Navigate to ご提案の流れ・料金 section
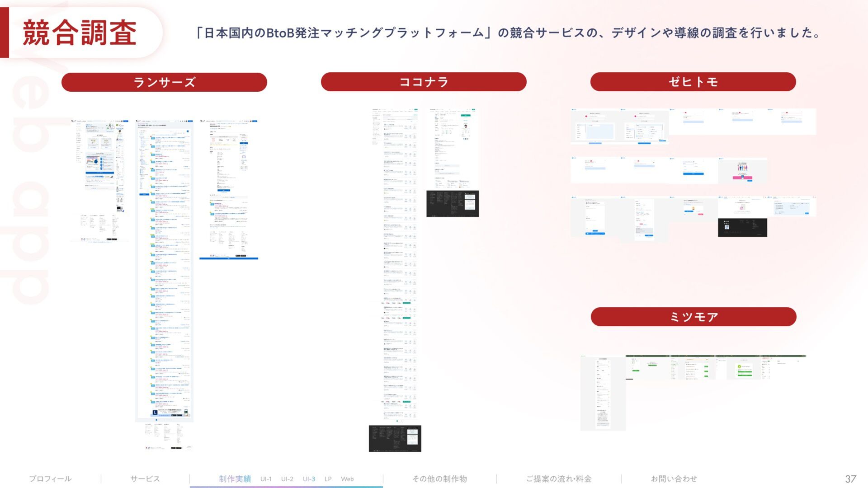This screenshot has height=488, width=868. pyautogui.click(x=559, y=479)
